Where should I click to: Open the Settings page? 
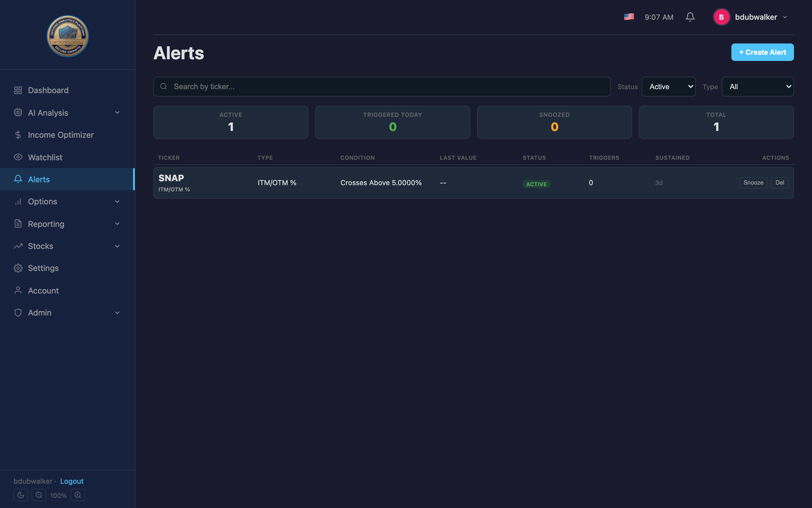coord(67,268)
